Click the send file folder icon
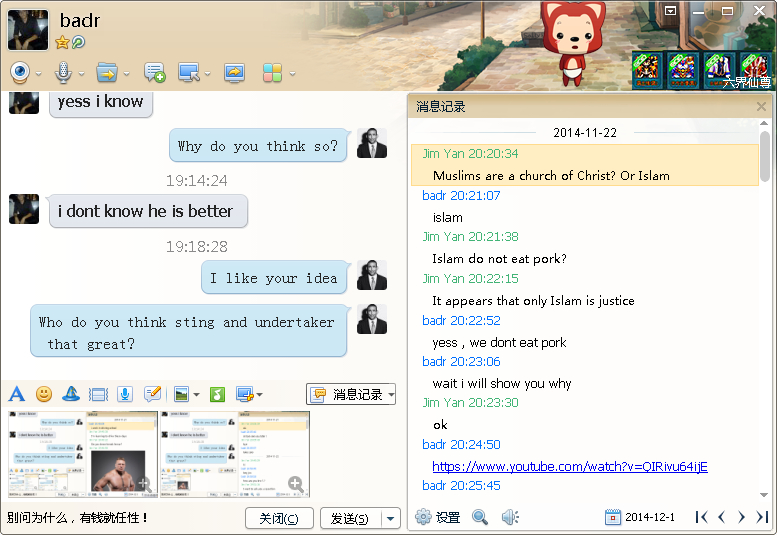Viewport: 777px width, 535px height. pos(107,73)
